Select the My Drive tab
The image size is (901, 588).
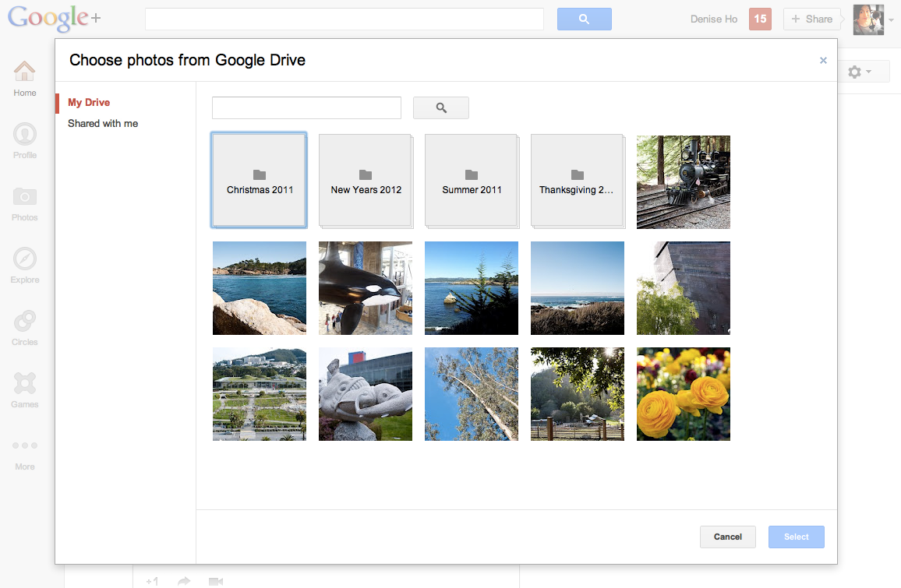coord(89,103)
